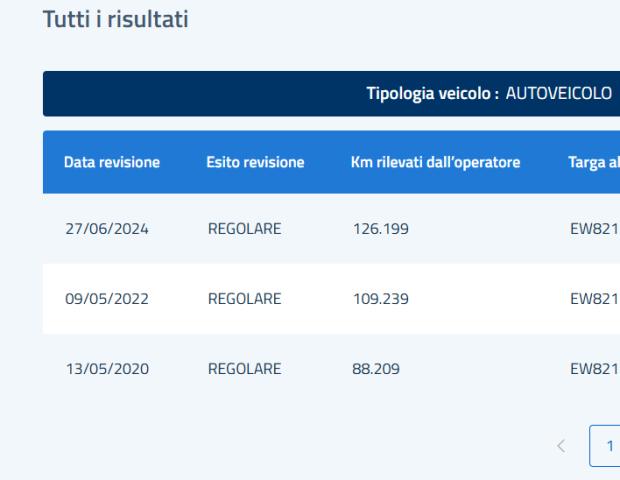
Task: Select the 27/06/2024 revision date cell
Action: (x=107, y=229)
